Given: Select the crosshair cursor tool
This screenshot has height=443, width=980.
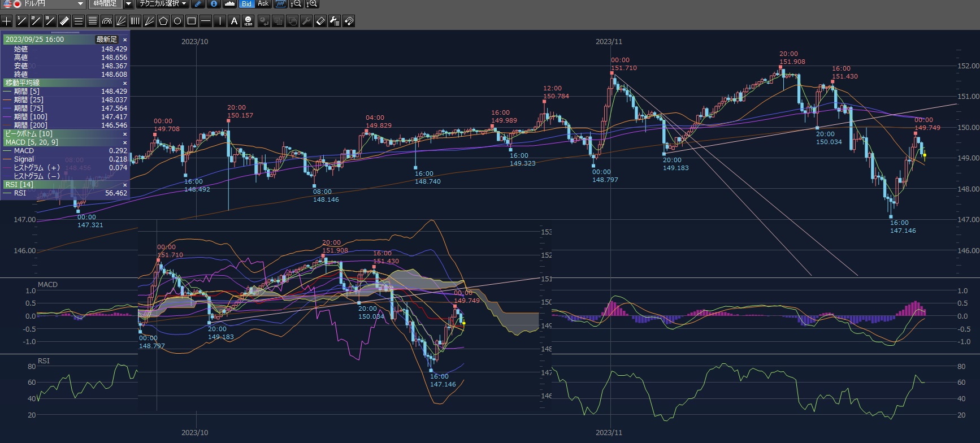Looking at the screenshot, I should 7,21.
